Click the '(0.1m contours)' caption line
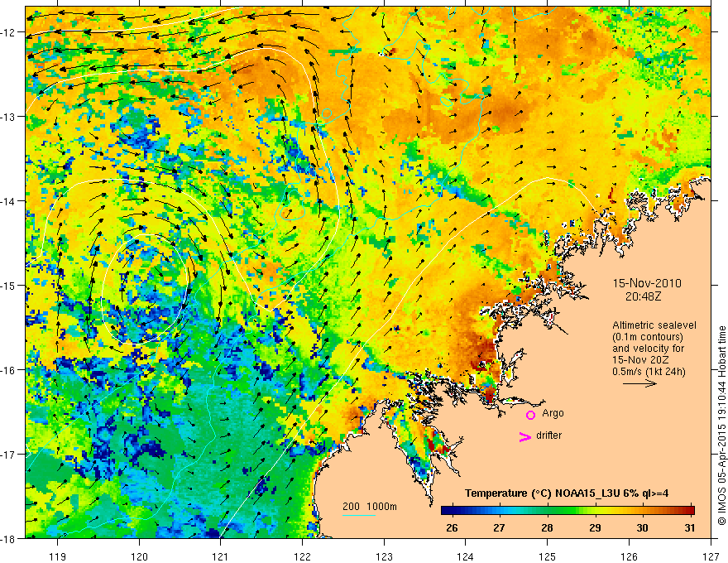 [x=648, y=337]
